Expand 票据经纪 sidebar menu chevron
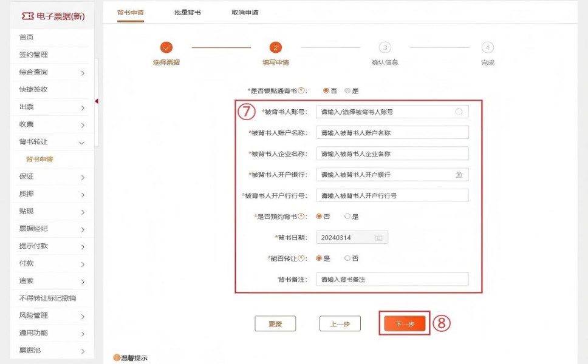This screenshot has width=588, height=364. point(83,229)
